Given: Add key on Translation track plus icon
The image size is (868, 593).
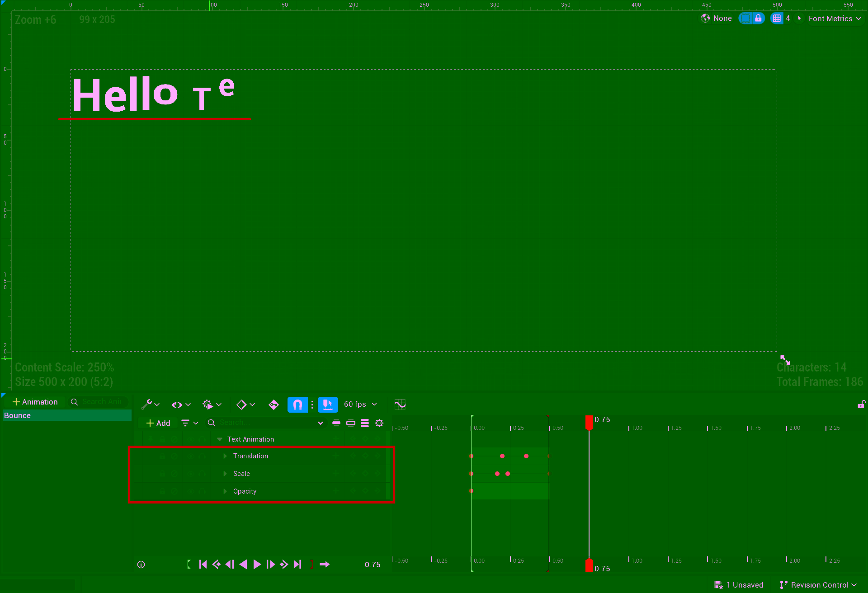Looking at the screenshot, I should tap(336, 456).
